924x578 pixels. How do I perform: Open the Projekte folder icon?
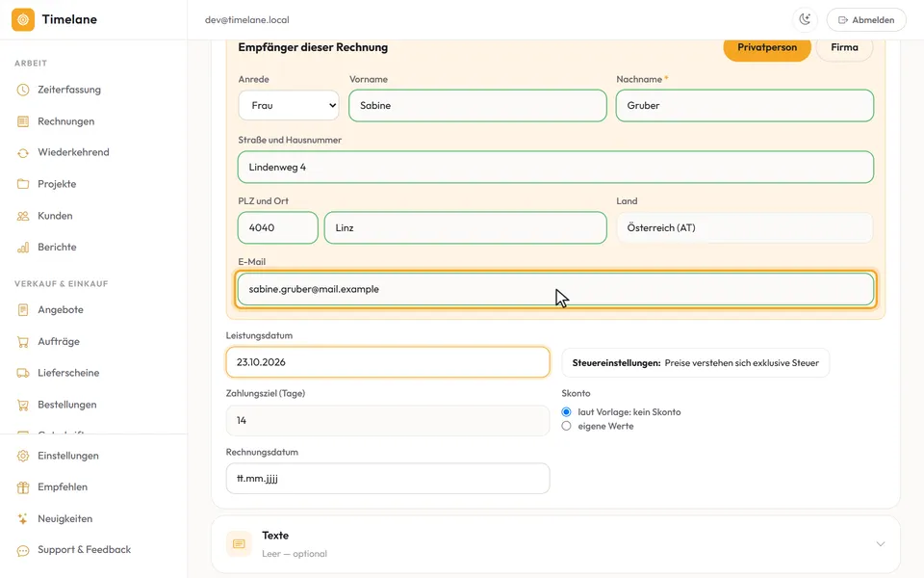pyautogui.click(x=23, y=184)
